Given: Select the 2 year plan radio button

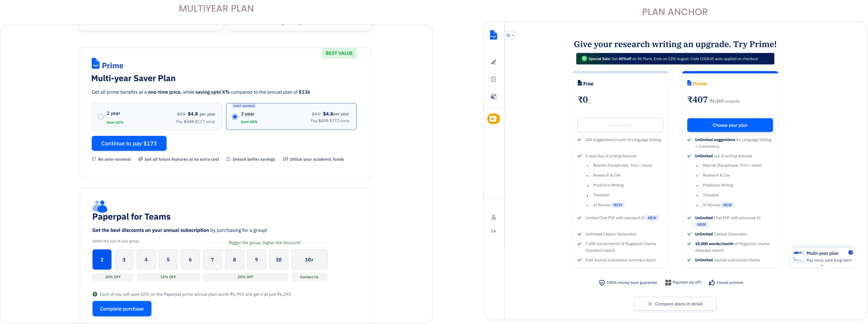Looking at the screenshot, I should point(100,117).
